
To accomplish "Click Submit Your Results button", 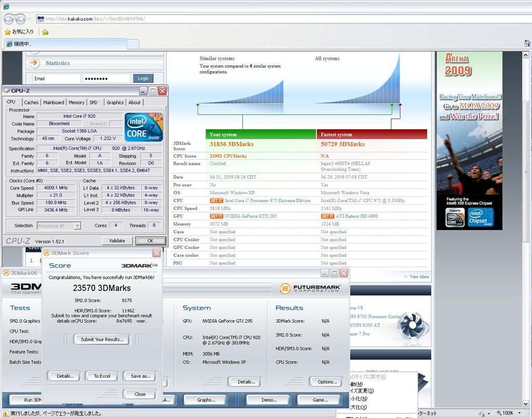I will (x=102, y=340).
